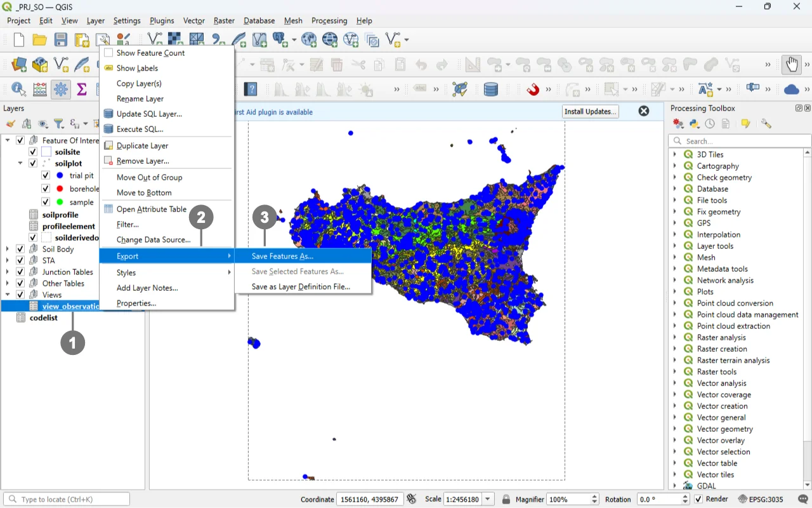Click the Save Project icon
Image resolution: width=812 pixels, height=508 pixels.
[x=60, y=40]
